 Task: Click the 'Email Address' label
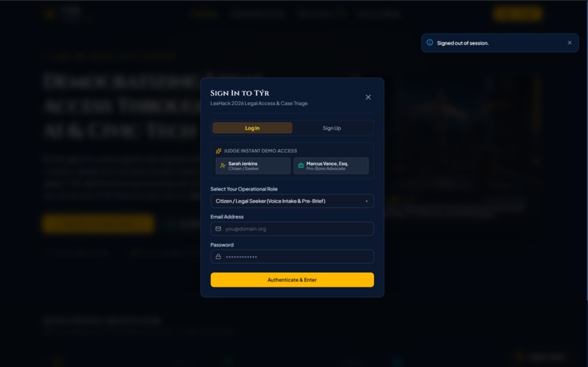point(227,217)
